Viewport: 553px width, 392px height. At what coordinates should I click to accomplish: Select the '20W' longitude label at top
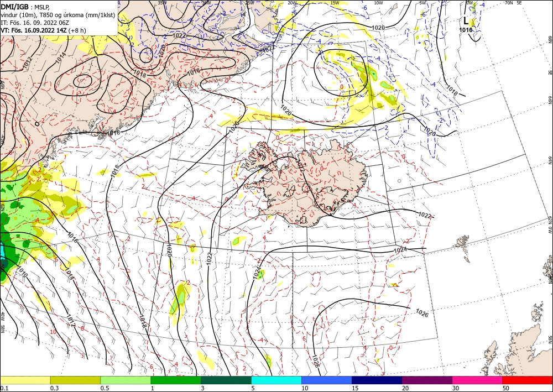coord(292,3)
